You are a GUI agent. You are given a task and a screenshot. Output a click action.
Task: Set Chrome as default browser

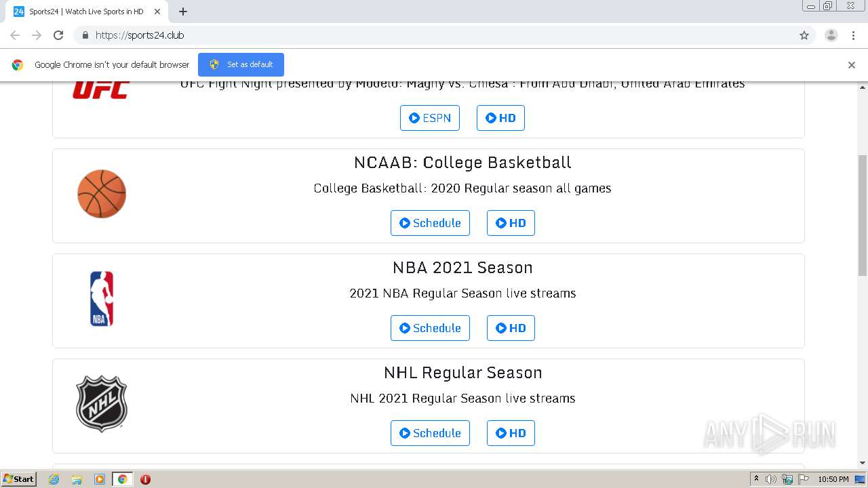241,64
